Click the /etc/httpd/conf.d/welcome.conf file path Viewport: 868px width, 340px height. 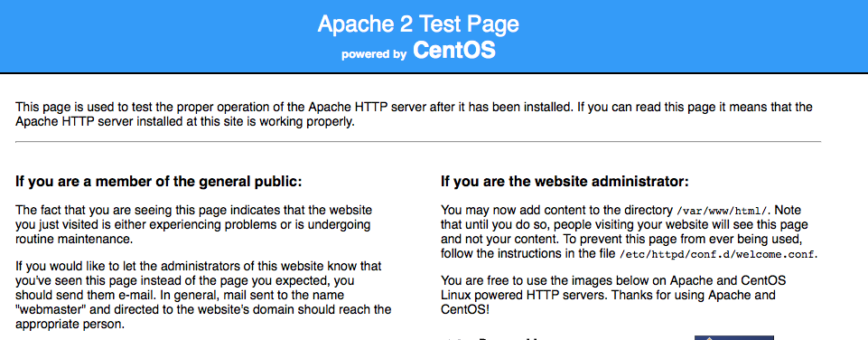[717, 255]
